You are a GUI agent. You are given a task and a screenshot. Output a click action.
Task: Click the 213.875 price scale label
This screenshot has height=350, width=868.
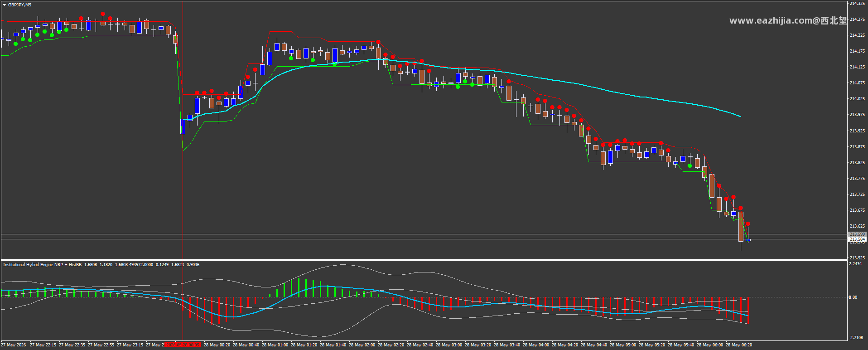click(857, 147)
